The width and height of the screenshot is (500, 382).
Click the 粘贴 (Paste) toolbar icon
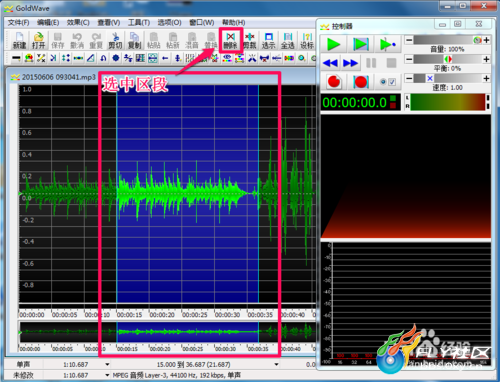[154, 40]
